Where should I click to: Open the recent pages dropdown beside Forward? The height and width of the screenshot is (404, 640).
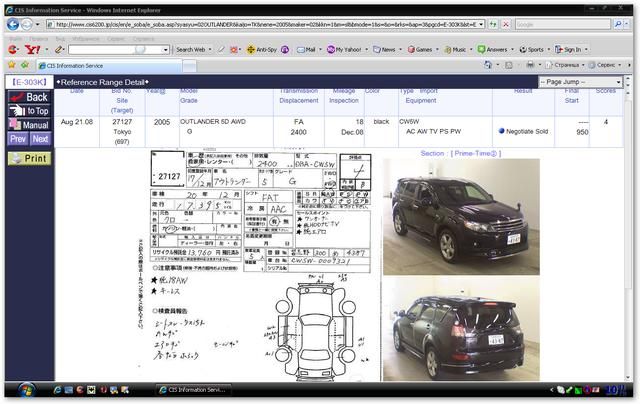pyautogui.click(x=38, y=24)
